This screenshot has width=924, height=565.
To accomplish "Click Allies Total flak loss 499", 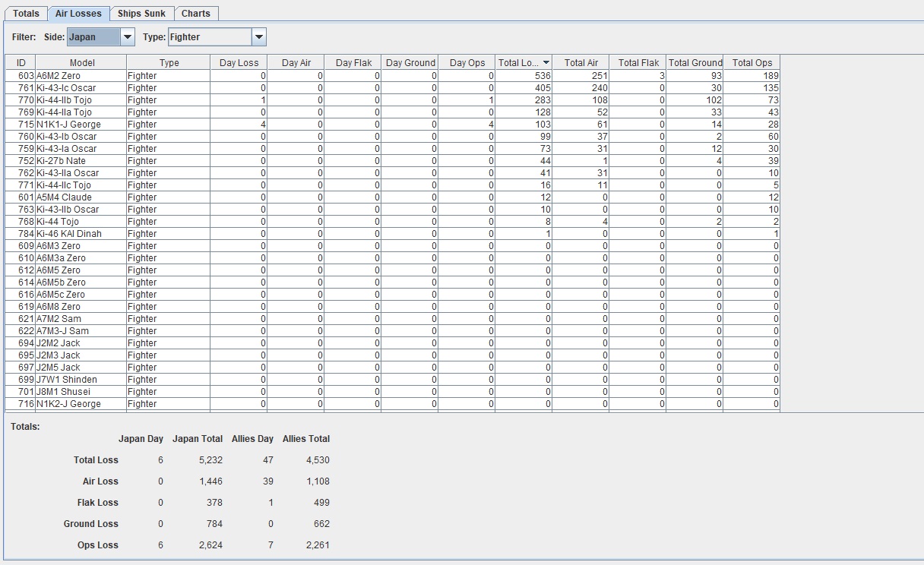I will (321, 503).
